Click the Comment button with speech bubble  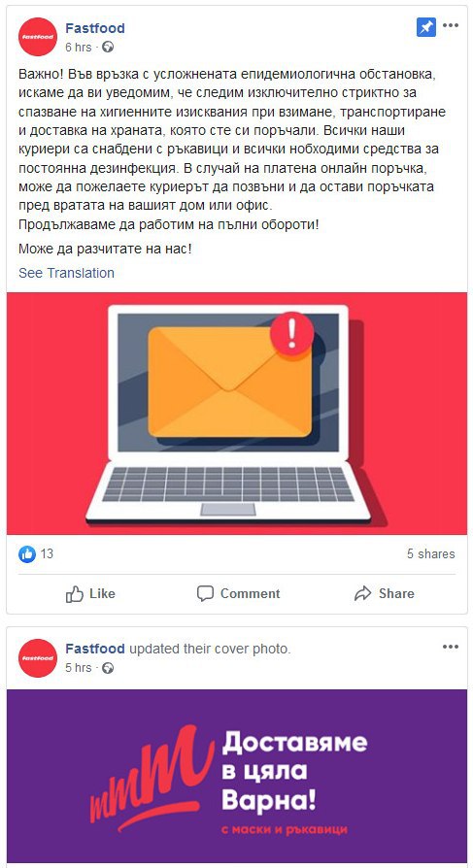(238, 594)
